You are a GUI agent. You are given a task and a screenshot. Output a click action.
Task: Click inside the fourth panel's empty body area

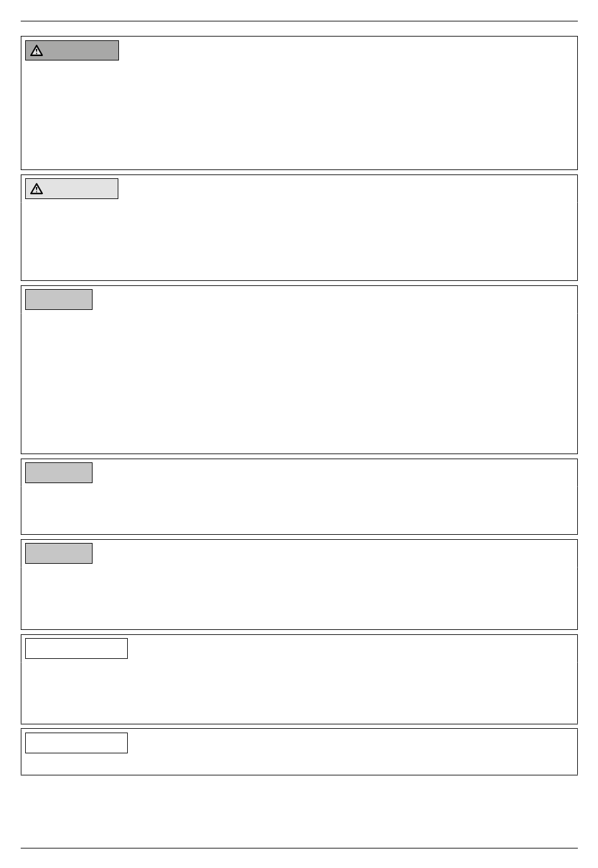299,508
